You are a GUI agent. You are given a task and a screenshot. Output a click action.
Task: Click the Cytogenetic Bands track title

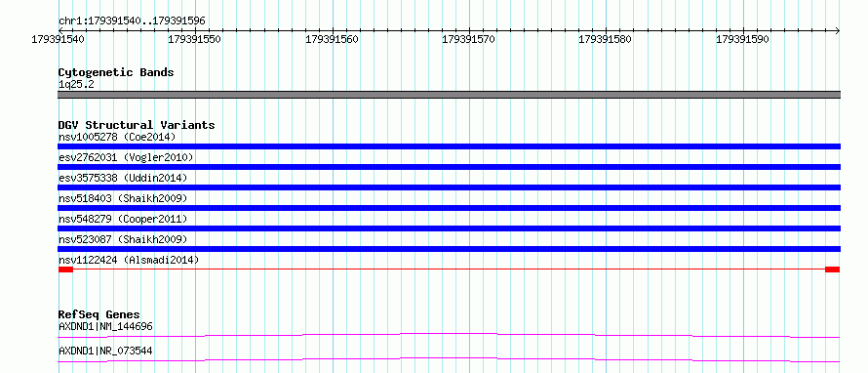pyautogui.click(x=116, y=72)
